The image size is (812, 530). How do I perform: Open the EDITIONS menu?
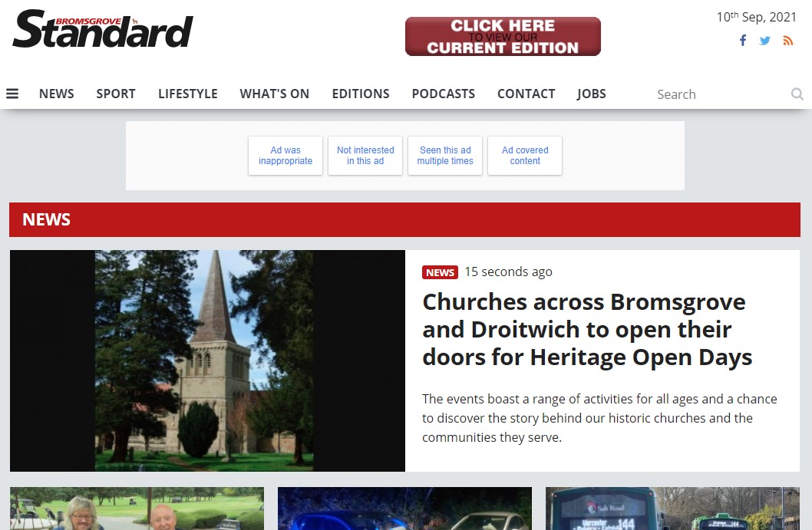pyautogui.click(x=361, y=94)
